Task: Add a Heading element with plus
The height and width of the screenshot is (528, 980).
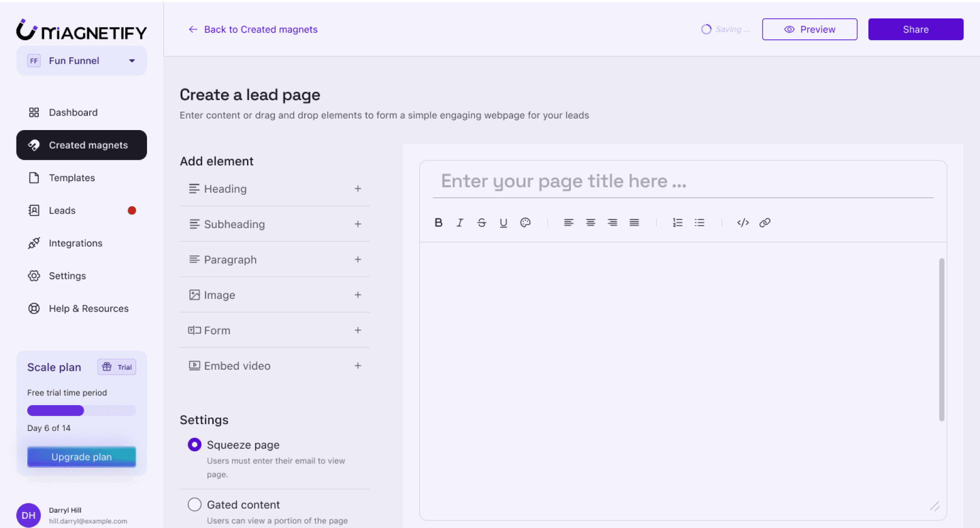Action: [x=358, y=189]
